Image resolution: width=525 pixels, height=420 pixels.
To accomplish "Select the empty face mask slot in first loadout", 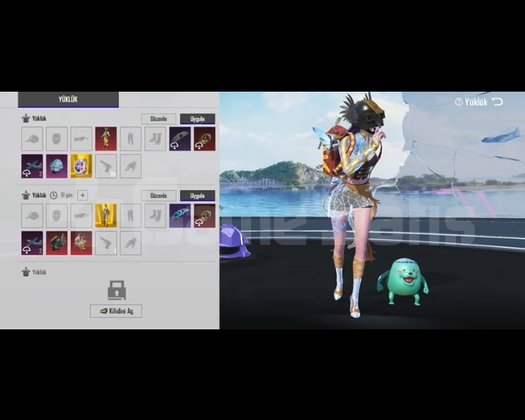I will tap(57, 139).
